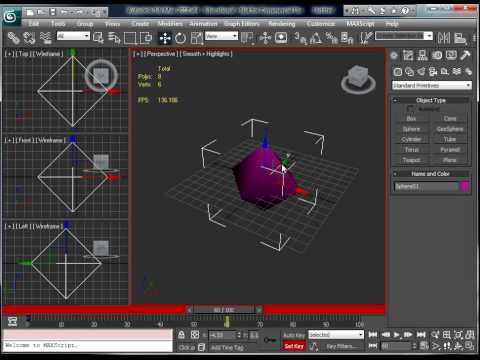The image size is (480, 360).
Task: Open the reference coordinate system View dropdown
Action: (x=221, y=36)
